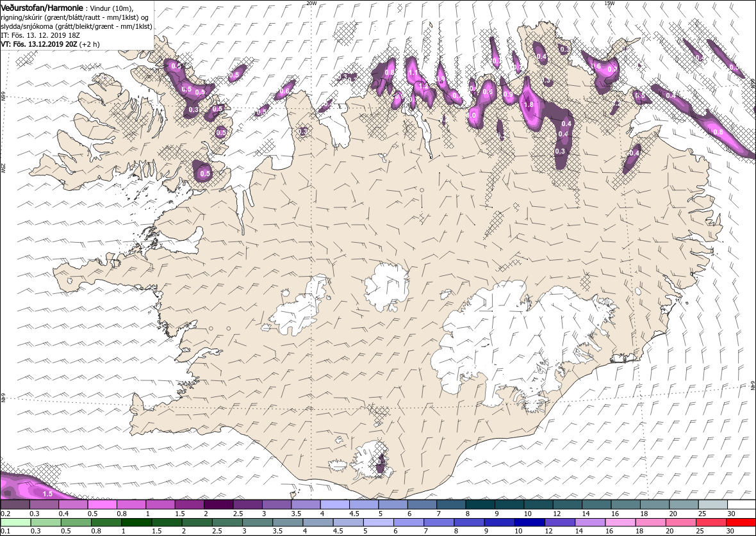This screenshot has width=756, height=536.
Task: Click the '15W' longitude label
Action: (x=609, y=3)
